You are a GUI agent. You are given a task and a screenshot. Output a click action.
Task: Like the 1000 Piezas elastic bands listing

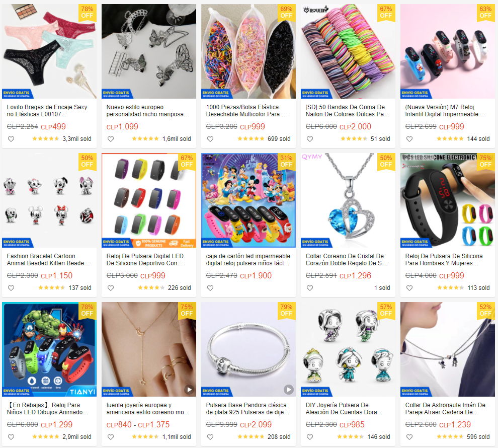coord(210,139)
